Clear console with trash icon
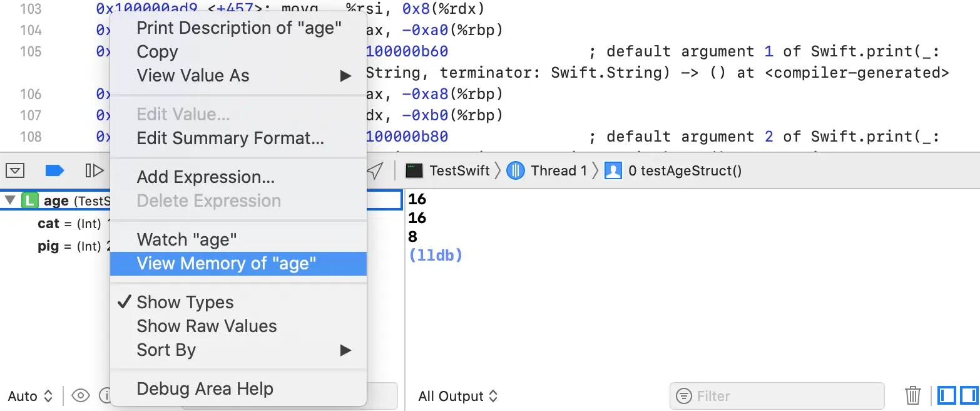The image size is (980, 411). pyautogui.click(x=913, y=396)
